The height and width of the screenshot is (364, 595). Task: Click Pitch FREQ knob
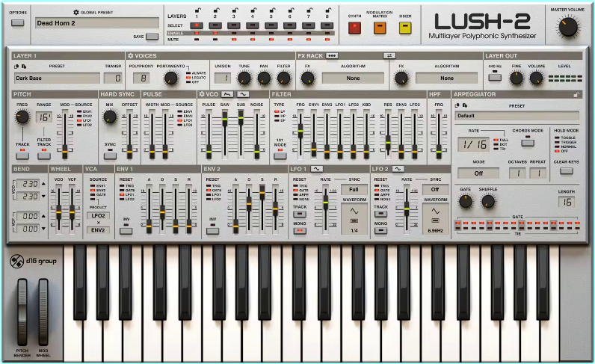(x=22, y=117)
